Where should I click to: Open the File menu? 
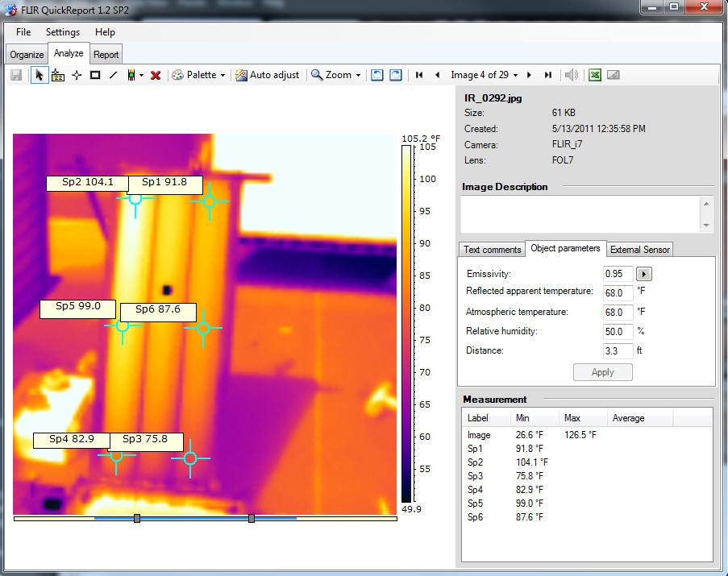[x=23, y=32]
